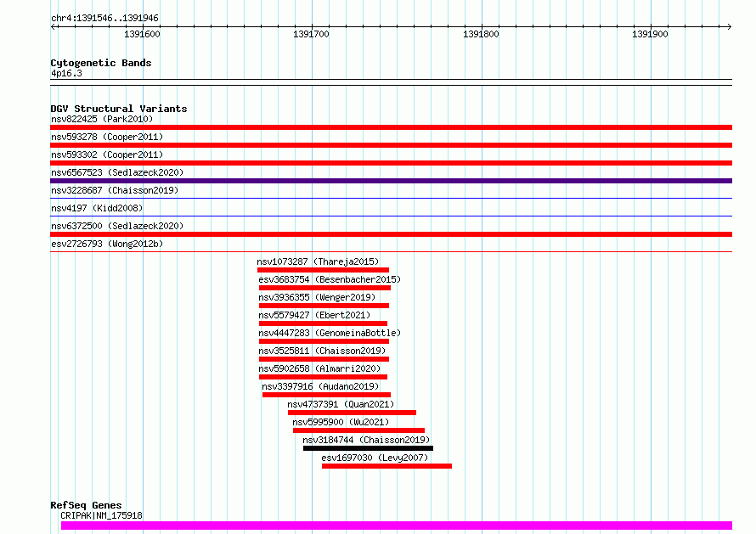Image resolution: width=756 pixels, height=534 pixels.
Task: Open the nsv3184744 (Chaisson2019) label
Action: (366, 440)
